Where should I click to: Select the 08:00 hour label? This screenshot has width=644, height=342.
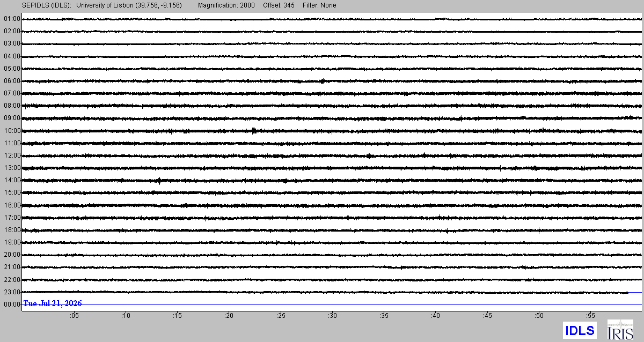point(12,106)
